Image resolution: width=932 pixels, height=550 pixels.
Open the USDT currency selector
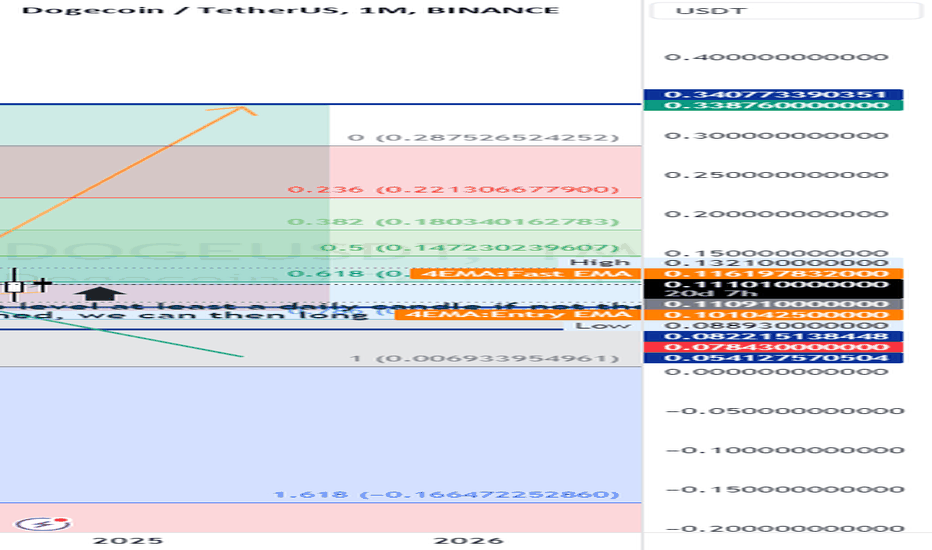coord(786,11)
